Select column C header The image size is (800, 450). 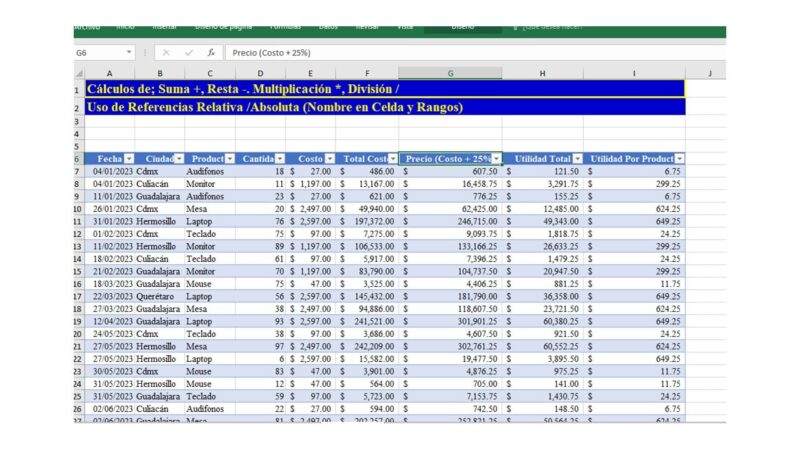tap(210, 73)
